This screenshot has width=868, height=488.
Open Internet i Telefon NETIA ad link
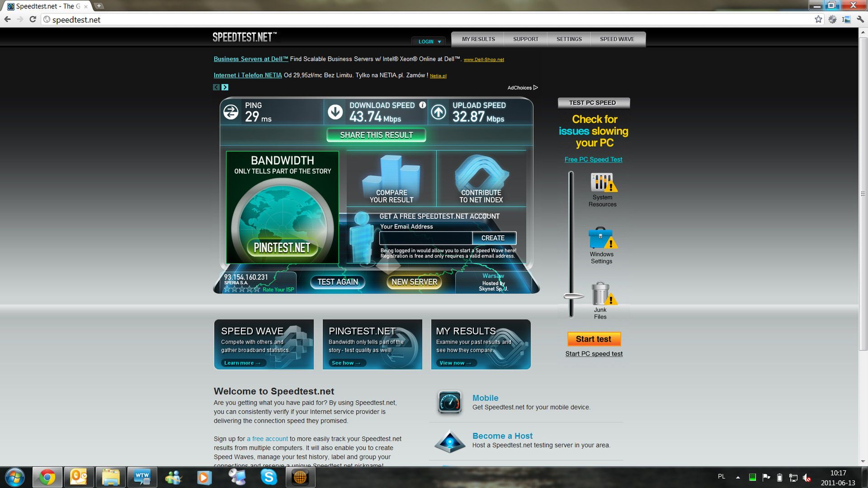(248, 75)
